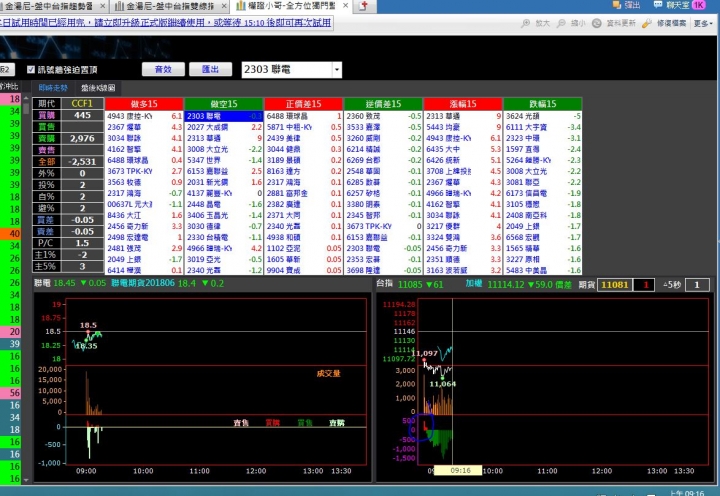Select 2027 大成鋼 in 做空15 list
The image size is (720, 496).
point(224,127)
